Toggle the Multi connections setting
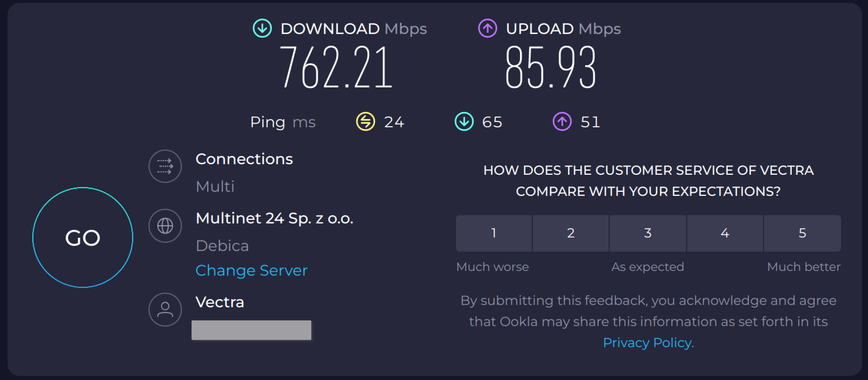Image resolution: width=868 pixels, height=380 pixels. click(x=215, y=186)
